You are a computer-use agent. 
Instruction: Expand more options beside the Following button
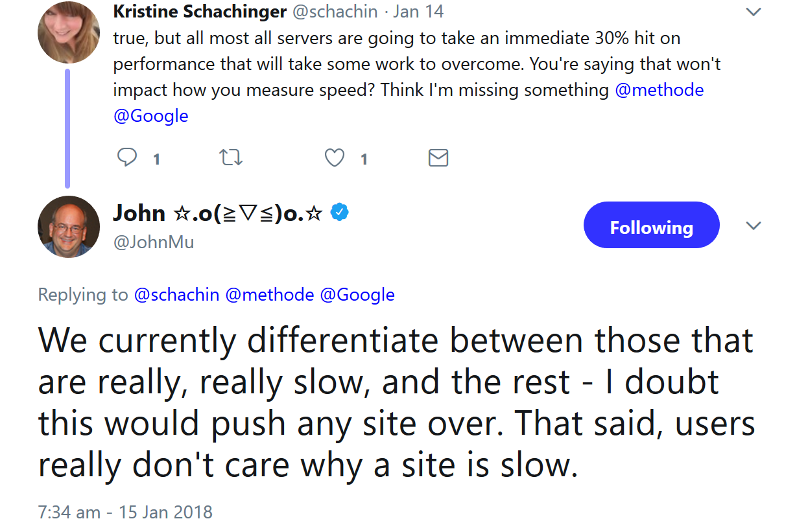[754, 226]
